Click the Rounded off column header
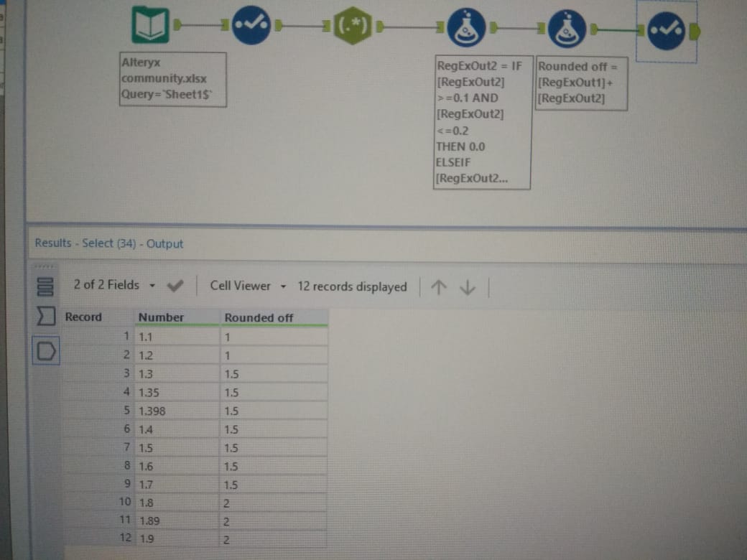Viewport: 747px width, 560px height. [x=259, y=317]
